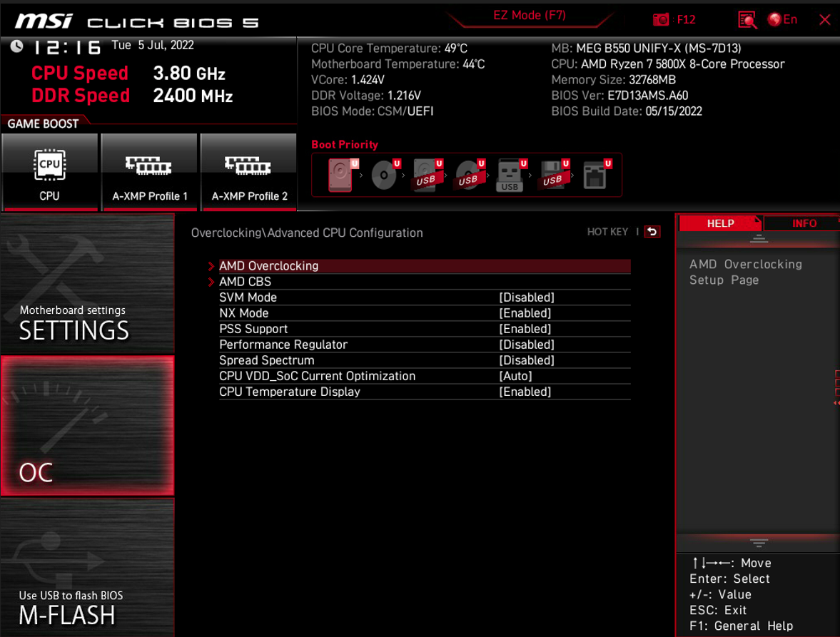Select the Spread Spectrum row label
The image size is (840, 637).
pyautogui.click(x=267, y=360)
